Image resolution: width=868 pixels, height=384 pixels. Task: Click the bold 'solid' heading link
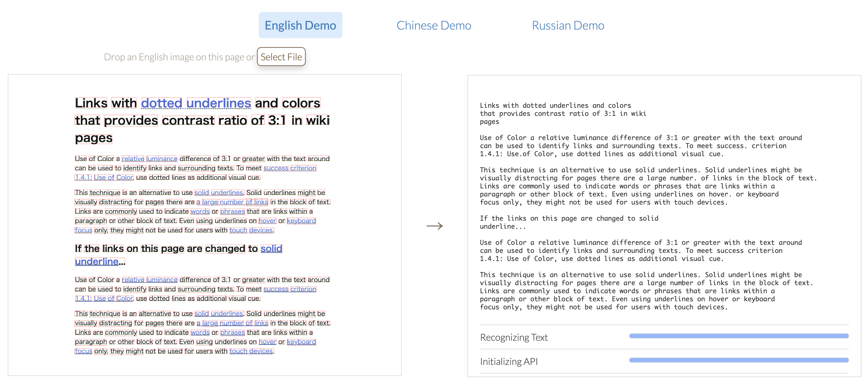[271, 248]
